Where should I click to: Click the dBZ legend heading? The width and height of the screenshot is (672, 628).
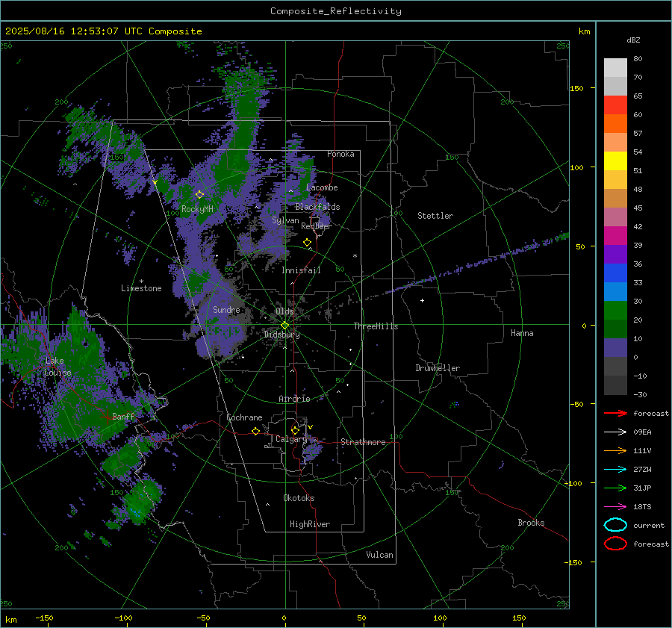633,40
